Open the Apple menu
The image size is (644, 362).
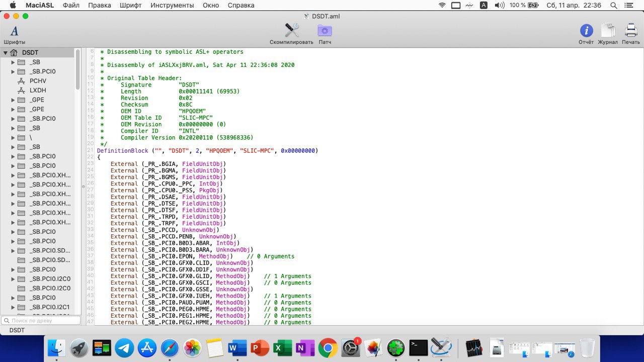13,6
